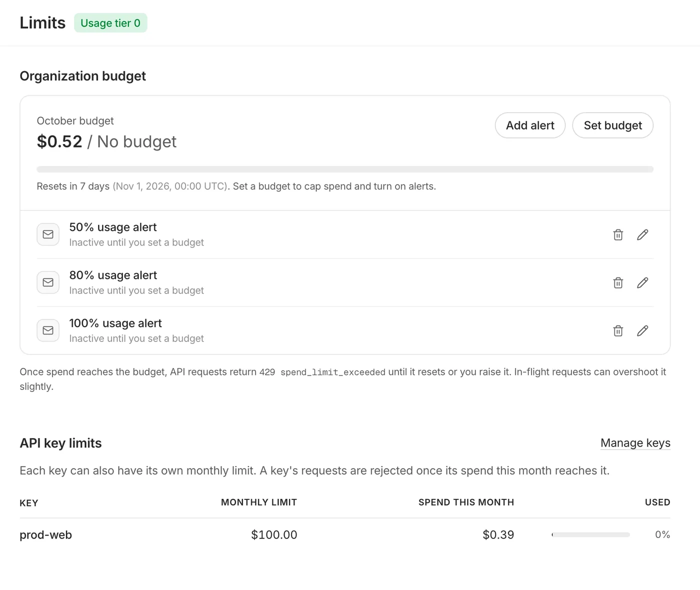Click the October budget label
Viewport: 700px width, 590px height.
(75, 121)
